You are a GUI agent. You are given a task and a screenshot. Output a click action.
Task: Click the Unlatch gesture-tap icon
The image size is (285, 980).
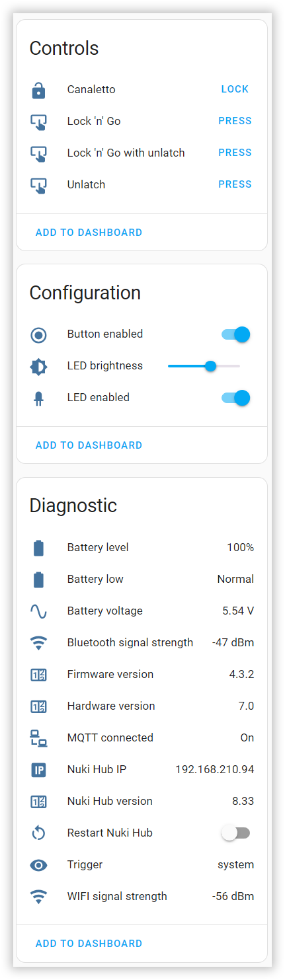[39, 186]
